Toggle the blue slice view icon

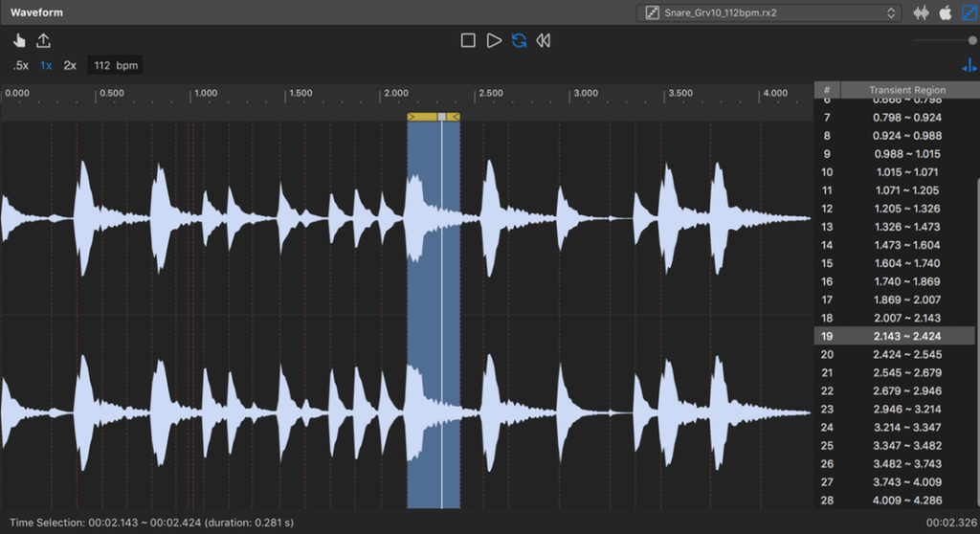pyautogui.click(x=969, y=12)
